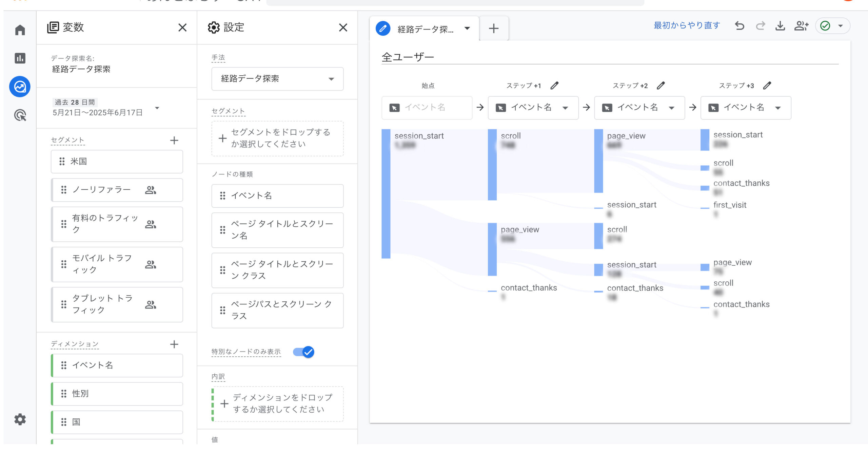Download the exploration data
Image resolution: width=868 pixels, height=469 pixels.
point(780,26)
